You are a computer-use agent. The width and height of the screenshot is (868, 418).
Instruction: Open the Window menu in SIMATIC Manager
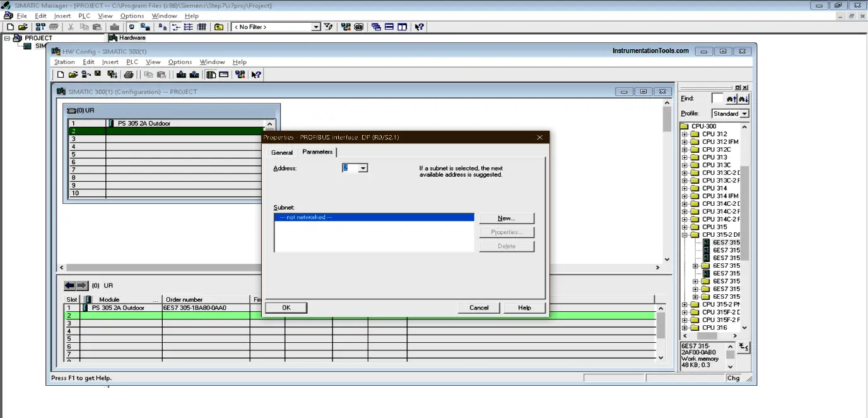164,16
